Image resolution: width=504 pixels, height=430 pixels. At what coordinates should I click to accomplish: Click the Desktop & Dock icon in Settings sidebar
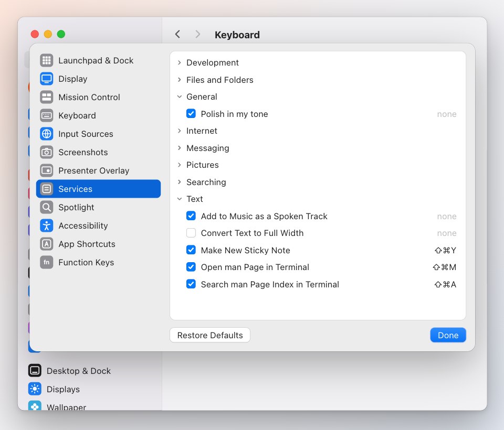pyautogui.click(x=35, y=371)
